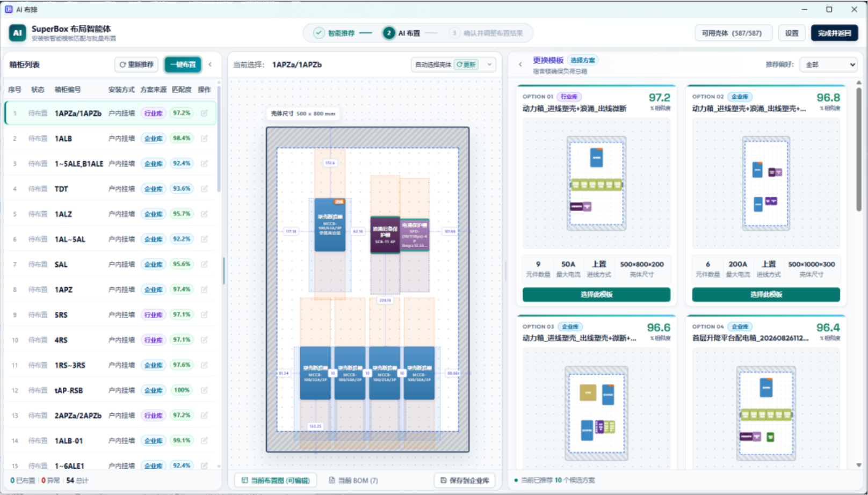Go to the 智能推荐 step label
The image size is (868, 495).
click(341, 33)
